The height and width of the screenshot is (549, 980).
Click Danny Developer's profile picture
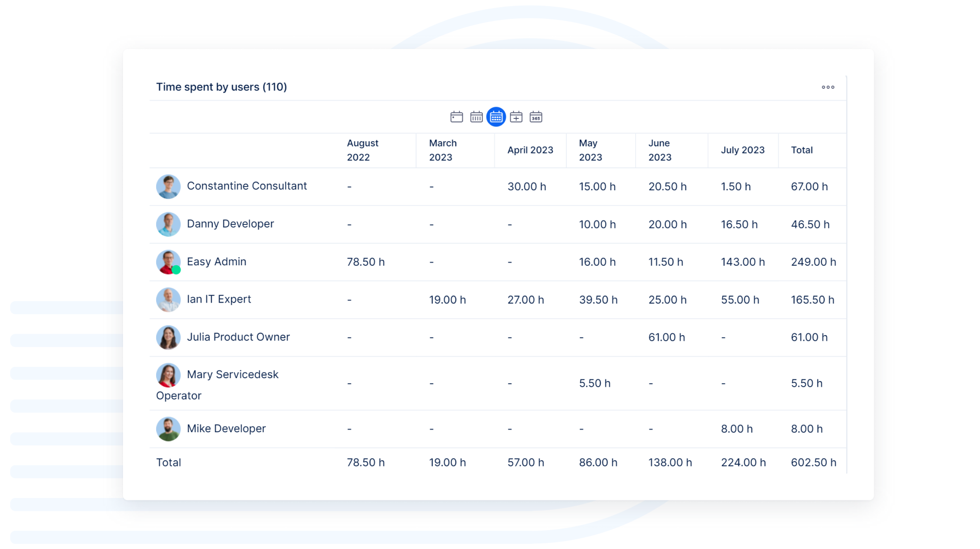pos(168,224)
